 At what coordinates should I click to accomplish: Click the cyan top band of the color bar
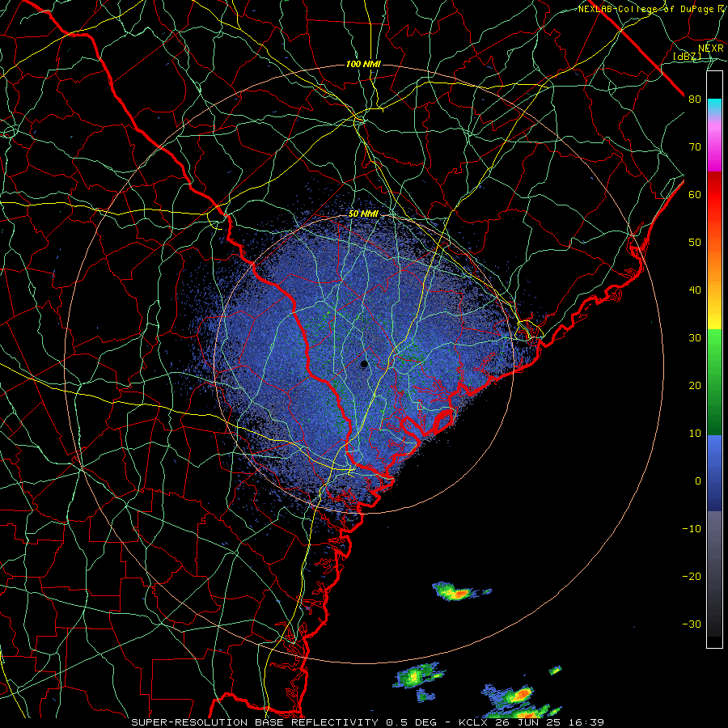coord(714,107)
